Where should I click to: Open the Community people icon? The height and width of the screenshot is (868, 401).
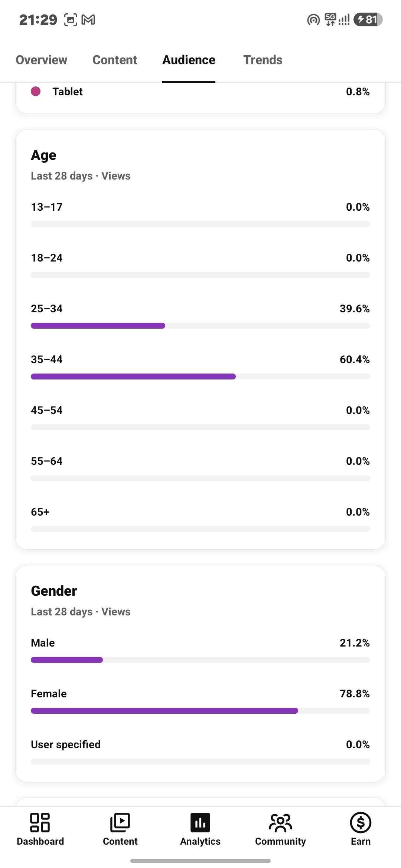point(280,823)
